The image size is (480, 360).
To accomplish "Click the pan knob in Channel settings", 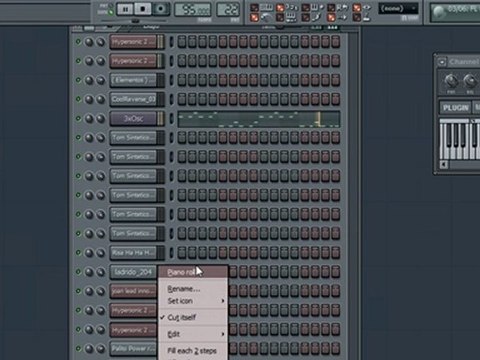I will [x=451, y=80].
